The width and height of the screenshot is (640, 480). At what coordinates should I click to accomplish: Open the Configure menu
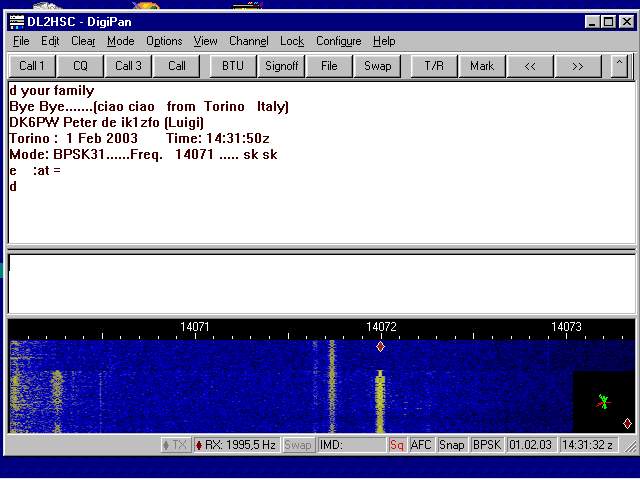tap(338, 41)
